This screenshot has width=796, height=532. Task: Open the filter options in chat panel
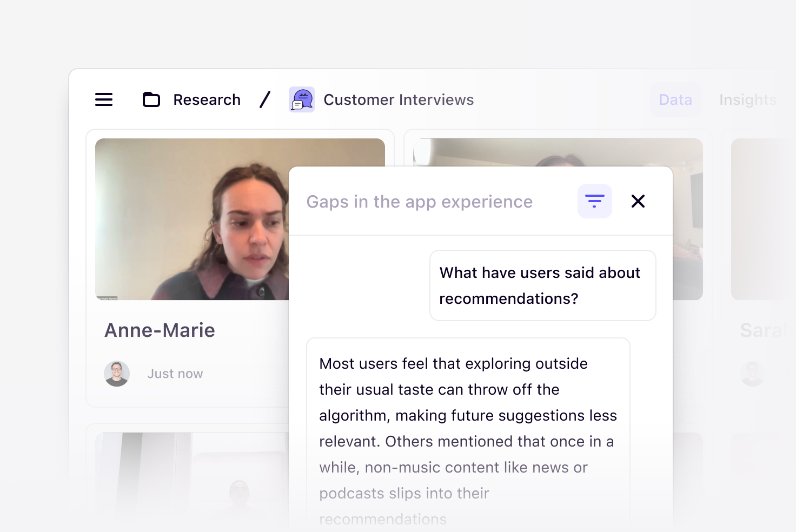594,201
